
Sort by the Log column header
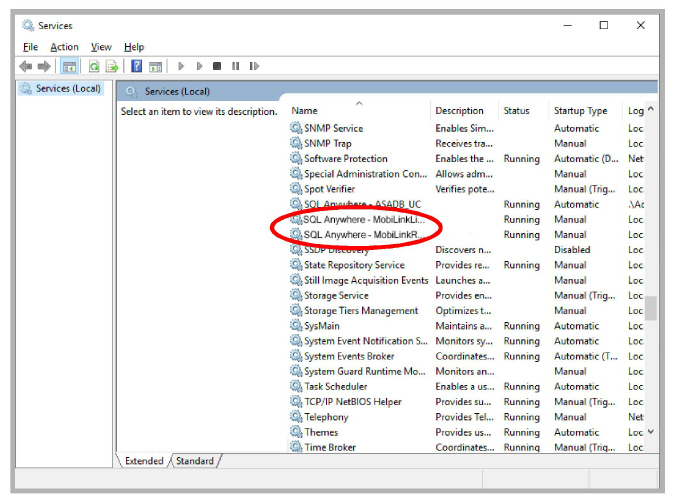point(635,111)
